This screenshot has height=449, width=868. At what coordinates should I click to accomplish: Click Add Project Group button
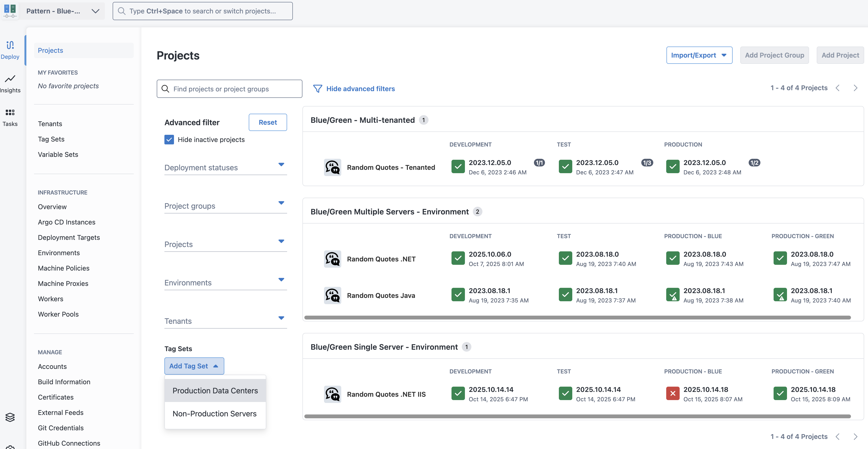[x=774, y=55]
